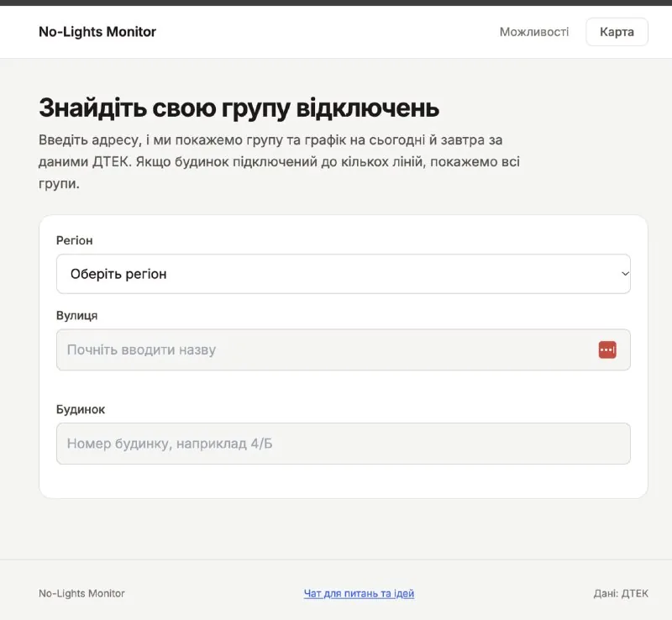Click the Дані: ДТЕК footer text
Viewport: 672px width, 620px height.
click(621, 593)
